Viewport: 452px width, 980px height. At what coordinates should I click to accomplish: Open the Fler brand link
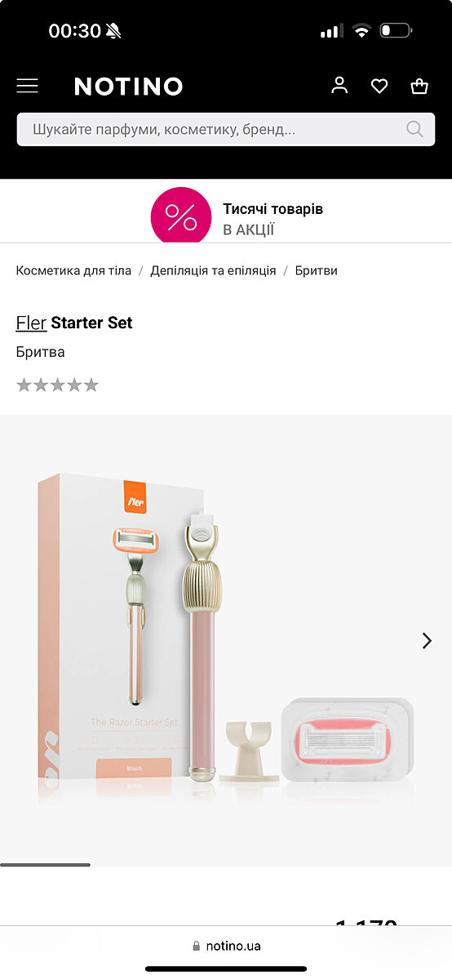31,323
